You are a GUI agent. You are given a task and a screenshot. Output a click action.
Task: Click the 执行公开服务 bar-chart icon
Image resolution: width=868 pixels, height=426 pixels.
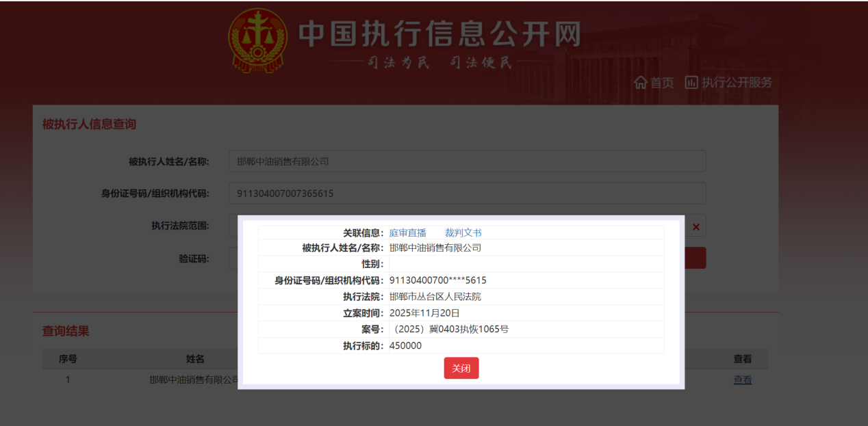click(x=690, y=82)
